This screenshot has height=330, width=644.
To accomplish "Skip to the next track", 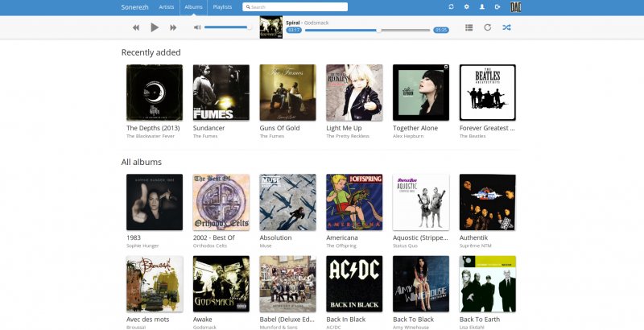I will [173, 27].
